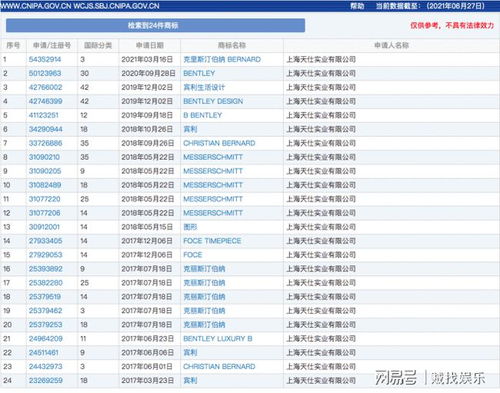Open registration number 41123251 in row 5
Image resolution: width=500 pixels, height=393 pixels.
coord(44,115)
